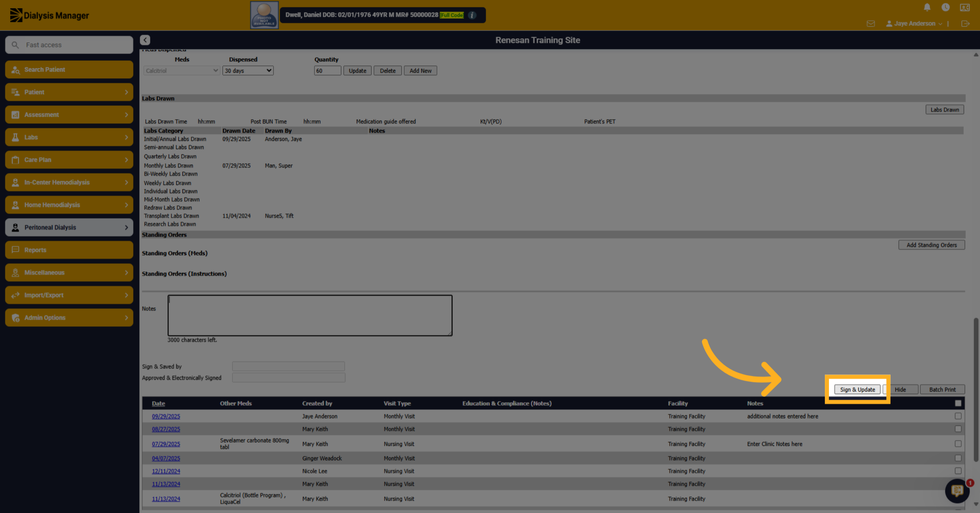Viewport: 980px width, 513px height.
Task: Open the Reports menu item
Action: pyautogui.click(x=69, y=250)
